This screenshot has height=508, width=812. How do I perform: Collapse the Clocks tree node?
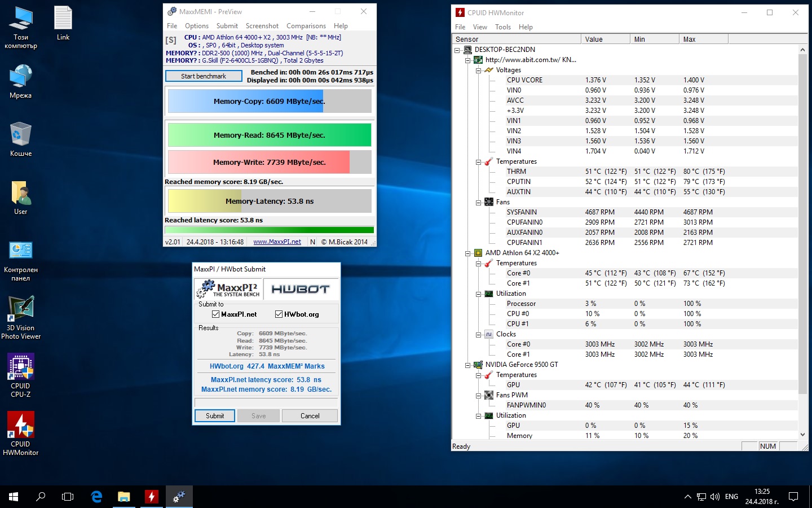(x=478, y=334)
